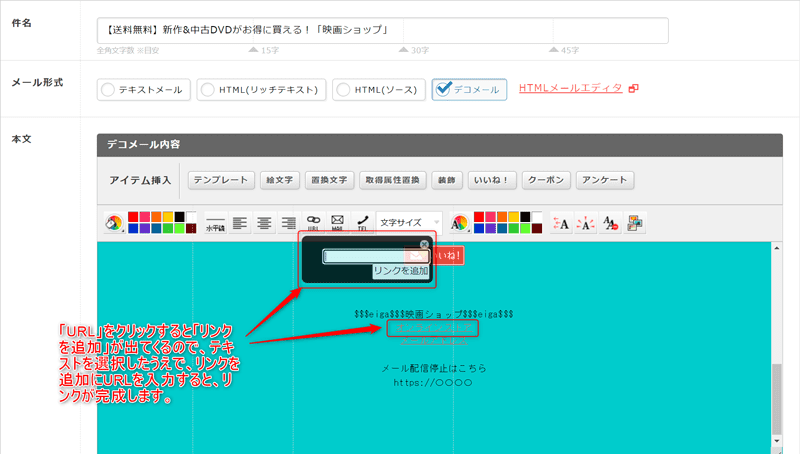Click the TEL phone link icon

[x=362, y=222]
